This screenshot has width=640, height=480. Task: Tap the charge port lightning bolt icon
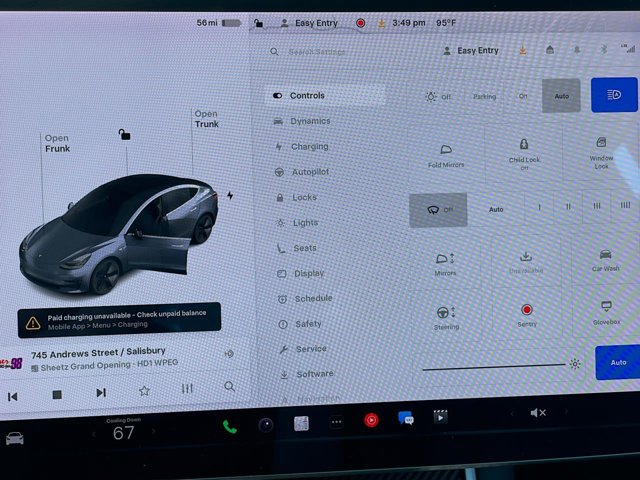(x=230, y=196)
